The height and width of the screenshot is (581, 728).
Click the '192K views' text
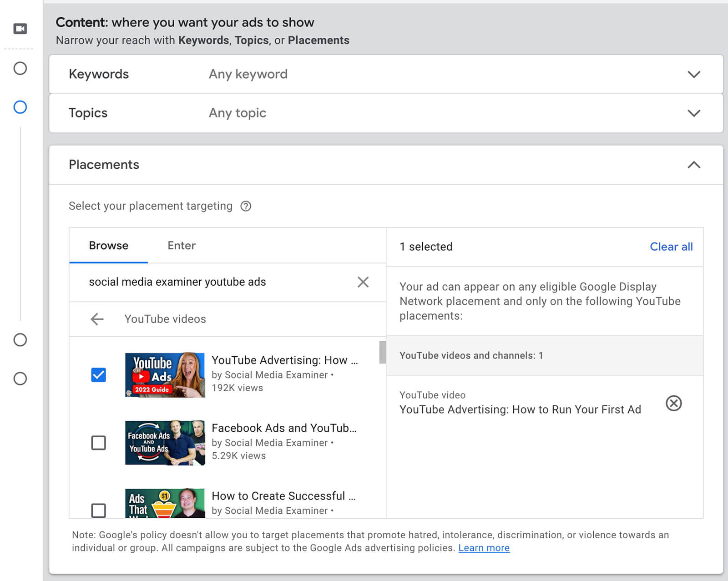click(x=237, y=388)
